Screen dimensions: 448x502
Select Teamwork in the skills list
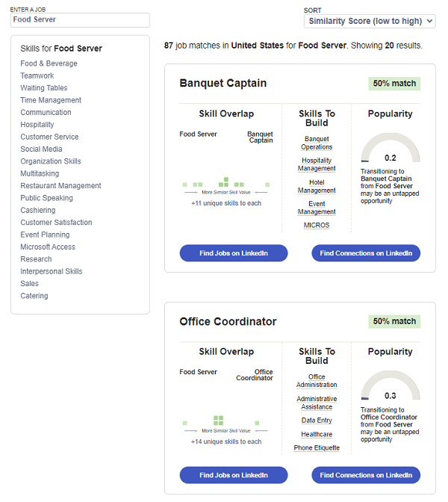(x=37, y=75)
